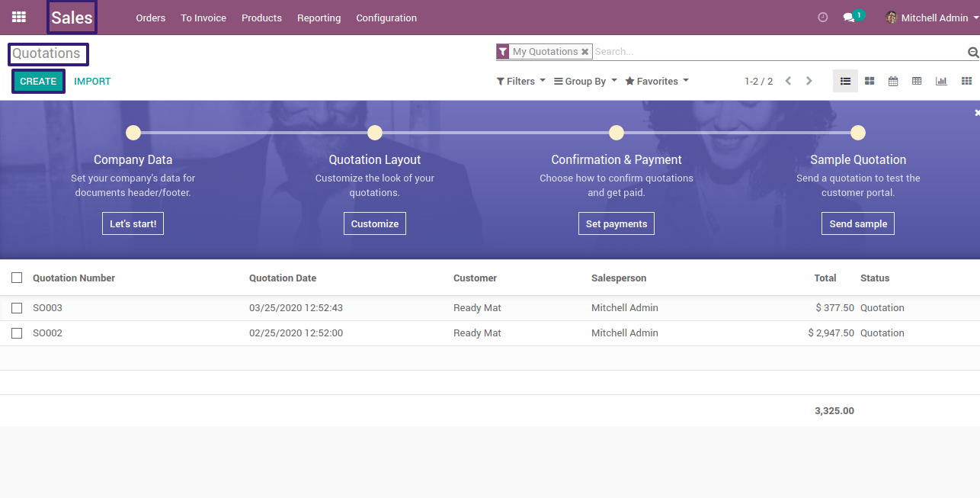The width and height of the screenshot is (980, 498).
Task: Switch to list view
Action: (846, 81)
